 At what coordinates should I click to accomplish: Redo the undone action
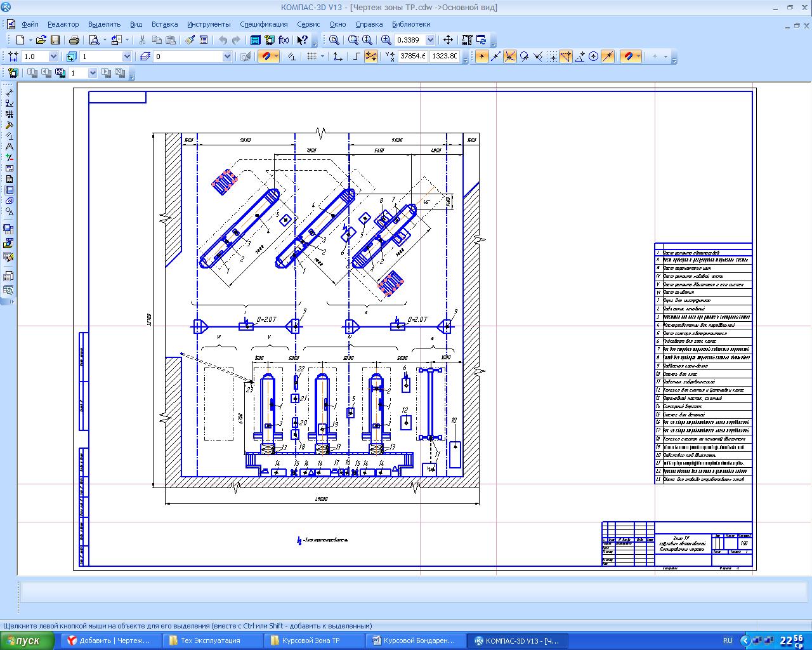(236, 39)
